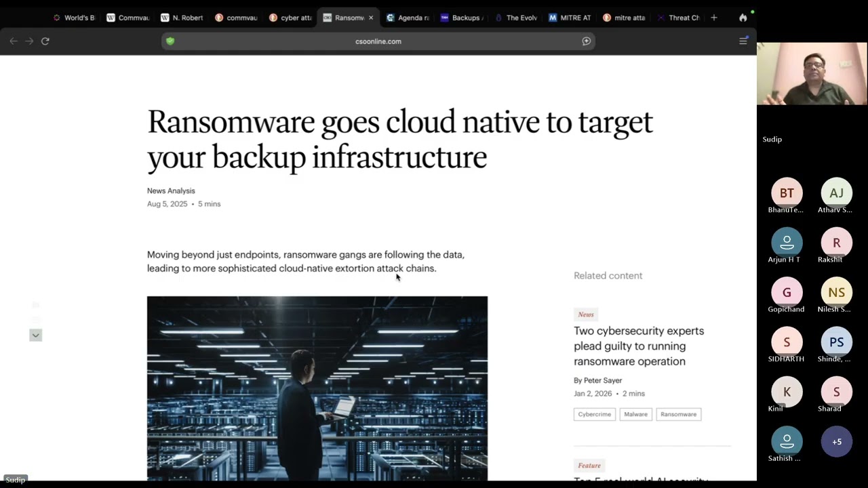Switch to the N. Robert tab
868x488 pixels.
(182, 18)
